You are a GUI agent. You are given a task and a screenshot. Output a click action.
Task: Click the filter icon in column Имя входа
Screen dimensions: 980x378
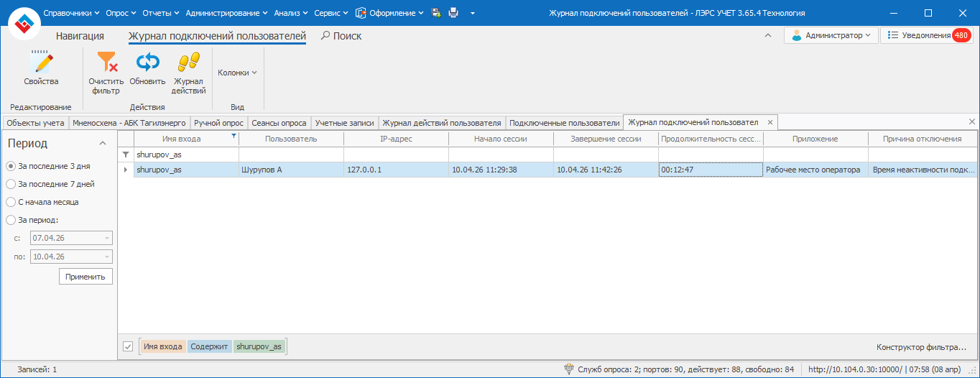coord(233,136)
